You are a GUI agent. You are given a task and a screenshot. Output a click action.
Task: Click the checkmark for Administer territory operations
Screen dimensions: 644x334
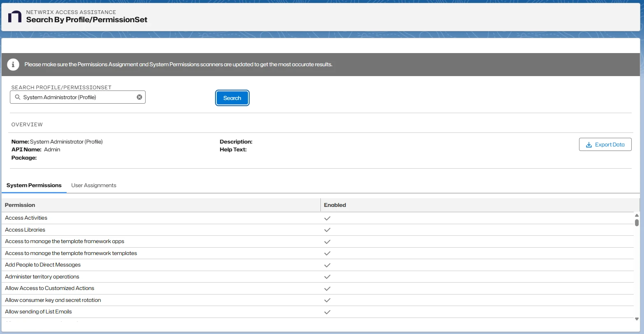pos(327,277)
